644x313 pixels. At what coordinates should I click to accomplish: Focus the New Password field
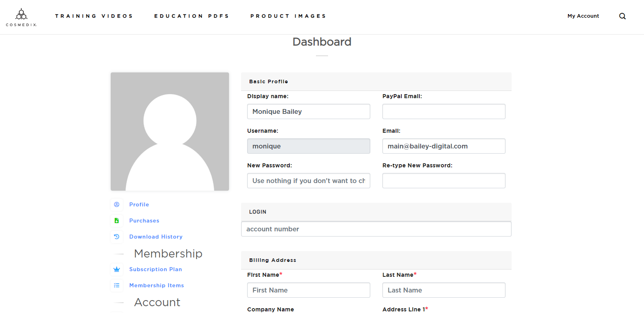point(309,181)
